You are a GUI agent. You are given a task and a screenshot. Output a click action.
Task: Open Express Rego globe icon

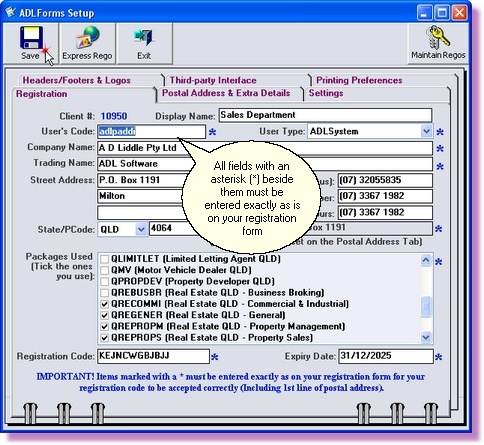(x=88, y=37)
